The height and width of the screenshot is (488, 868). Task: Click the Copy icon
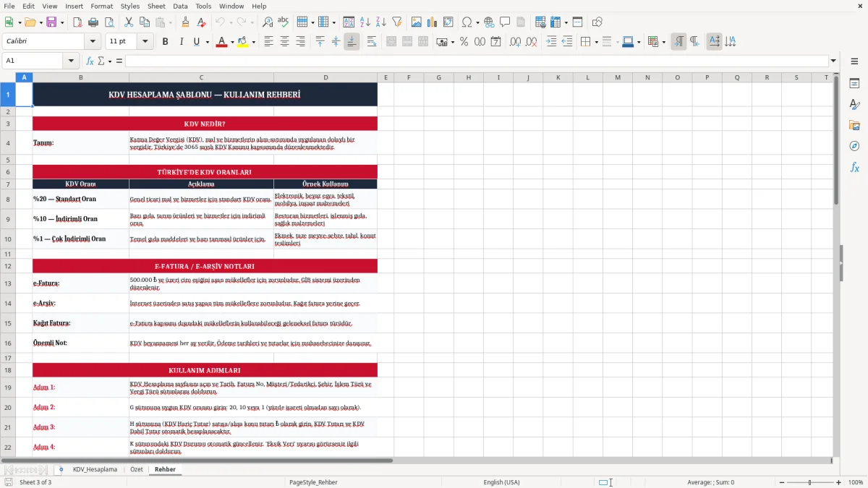(145, 22)
